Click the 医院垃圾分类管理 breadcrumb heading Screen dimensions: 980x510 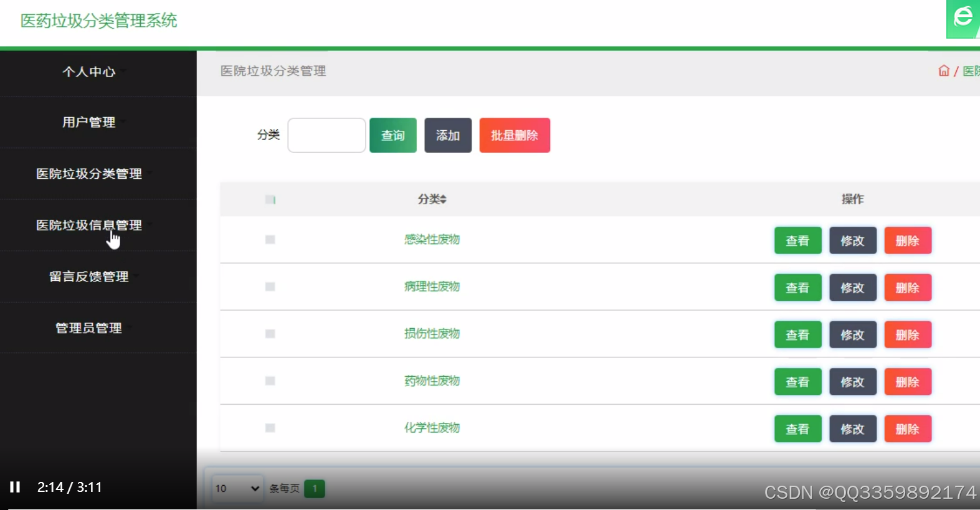point(274,71)
